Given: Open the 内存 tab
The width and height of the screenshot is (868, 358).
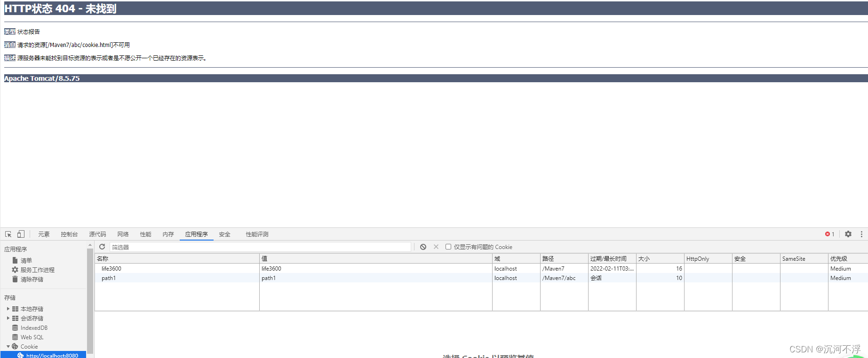Looking at the screenshot, I should (x=168, y=234).
